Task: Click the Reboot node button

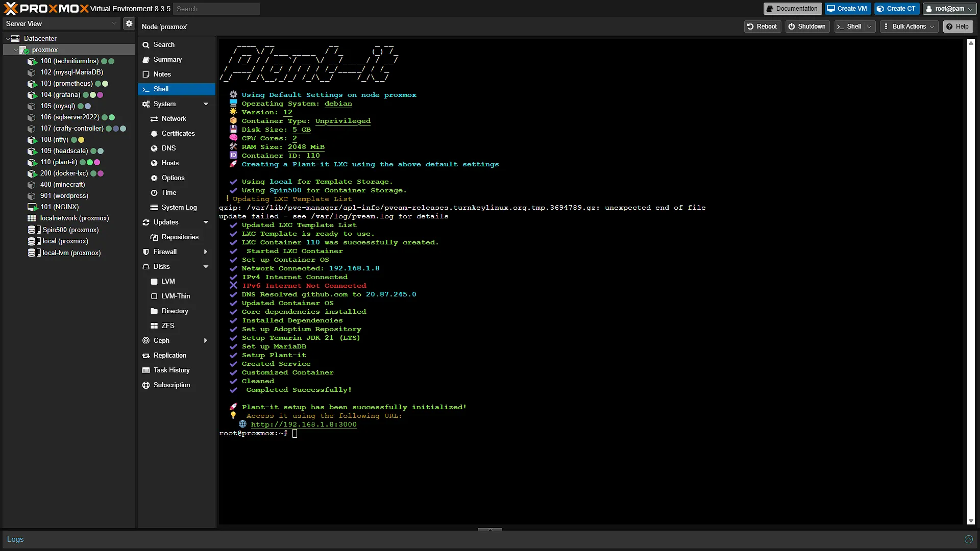Action: (x=762, y=27)
